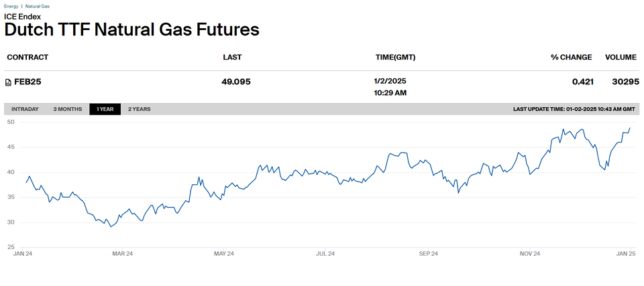Viewport: 644px width, 286px height.
Task: Click the volume value 30295
Action: 625,82
